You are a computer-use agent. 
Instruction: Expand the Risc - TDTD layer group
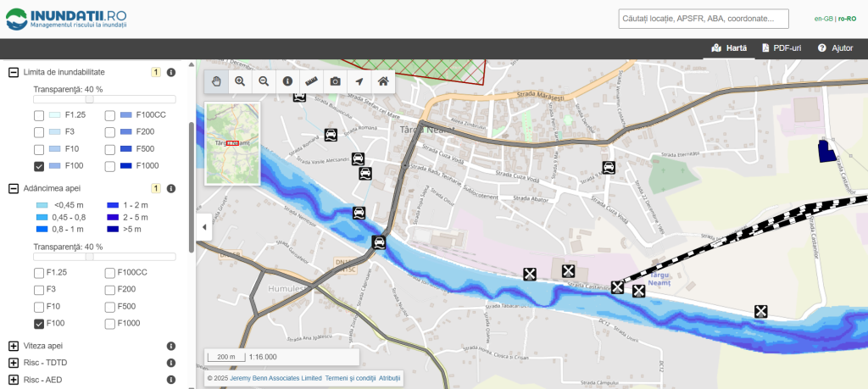coord(14,363)
